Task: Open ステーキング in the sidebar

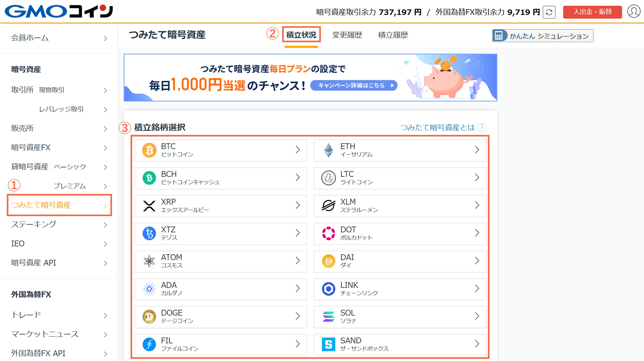Action: click(59, 225)
